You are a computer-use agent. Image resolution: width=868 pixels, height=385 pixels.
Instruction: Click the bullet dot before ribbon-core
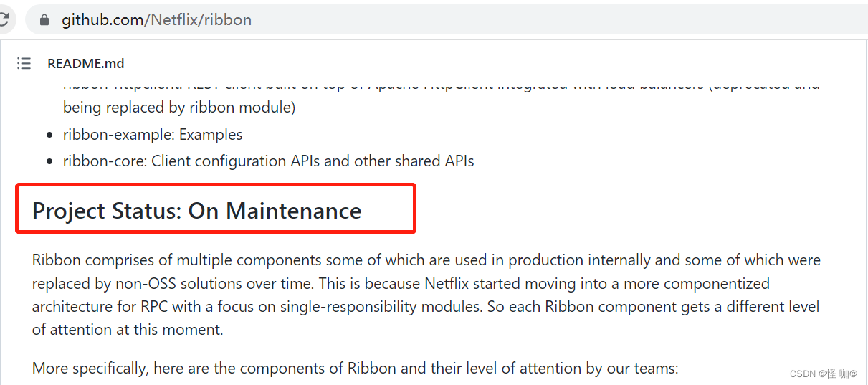pyautogui.click(x=49, y=161)
